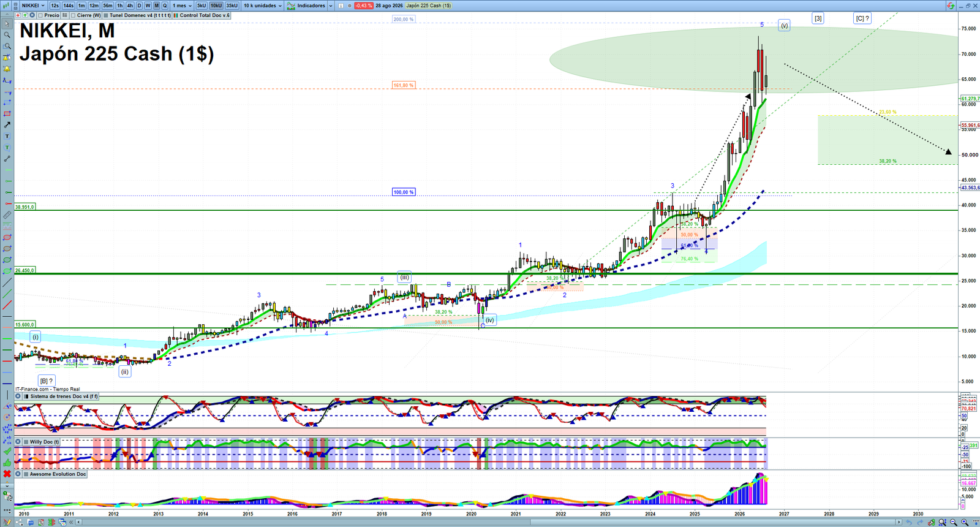Toggle the Precio checkbox

(x=40, y=15)
